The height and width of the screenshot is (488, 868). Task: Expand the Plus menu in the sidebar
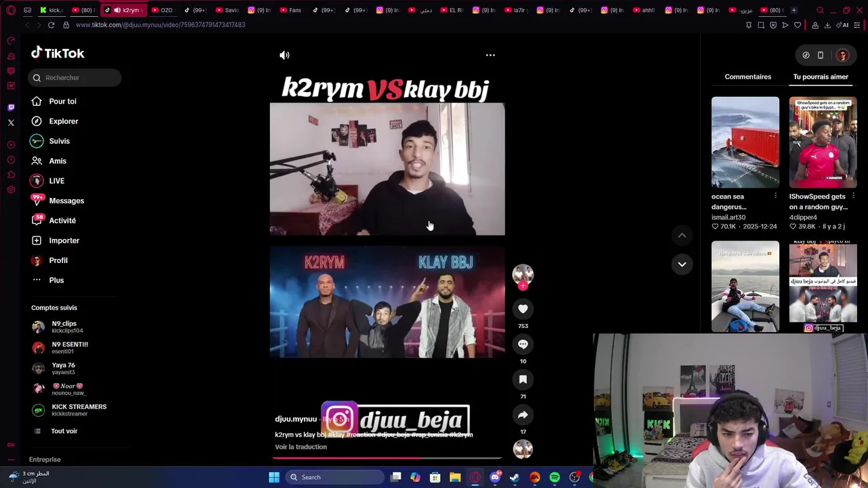tap(56, 281)
